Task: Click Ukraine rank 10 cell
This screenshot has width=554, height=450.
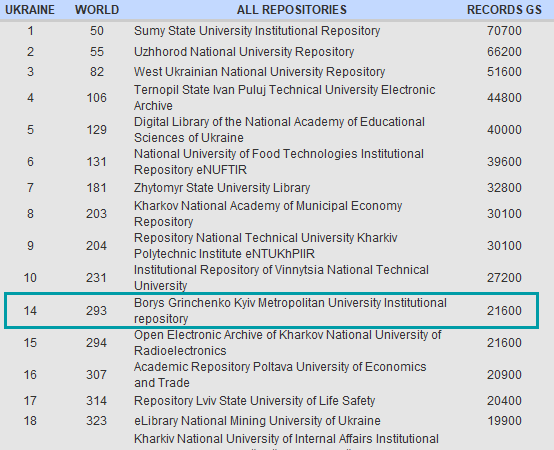Action: [x=30, y=278]
